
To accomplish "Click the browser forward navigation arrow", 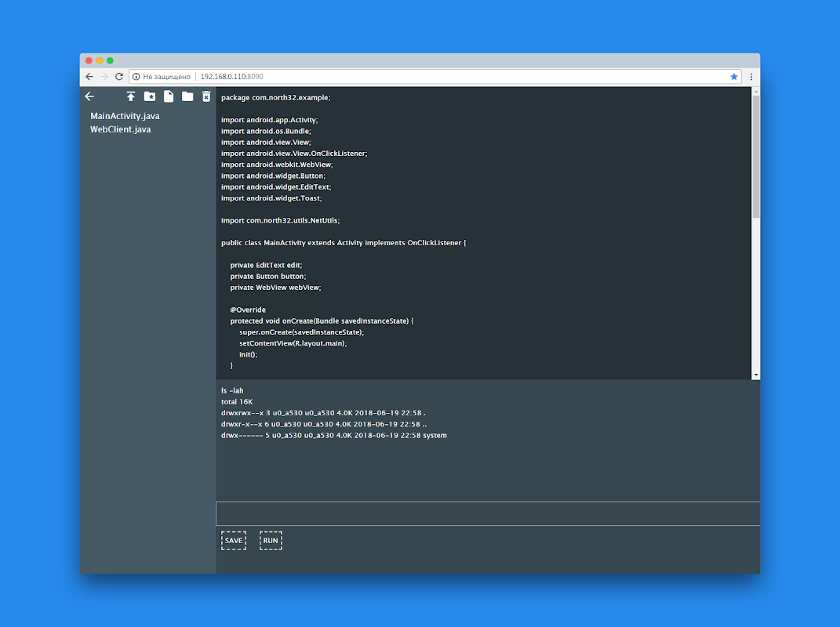I will click(104, 77).
